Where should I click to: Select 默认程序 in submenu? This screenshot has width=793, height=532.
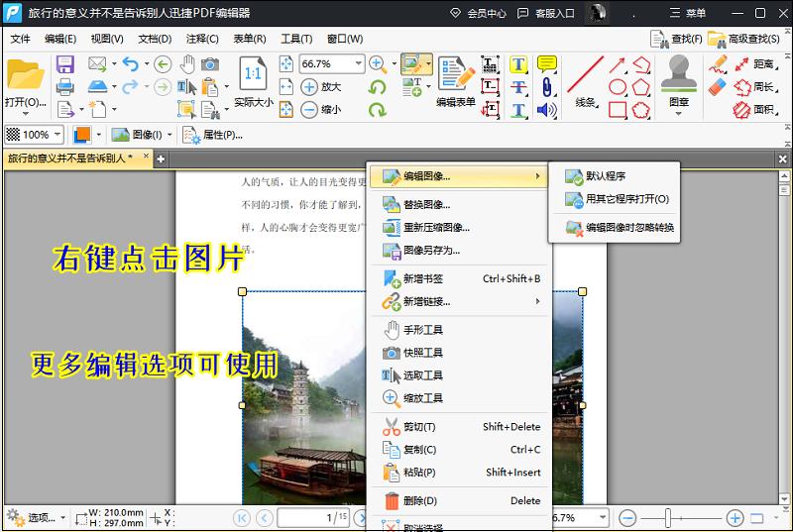tap(614, 175)
